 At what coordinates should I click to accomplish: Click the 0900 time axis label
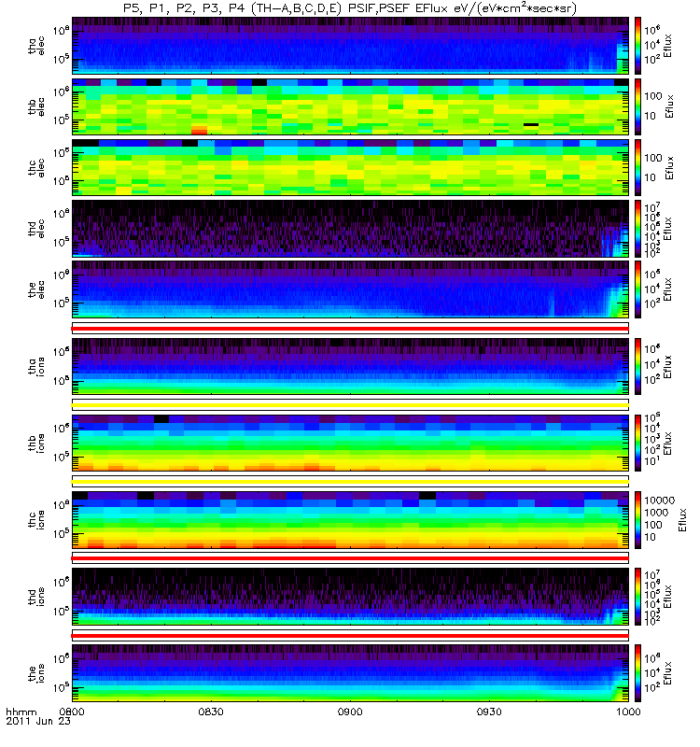pyautogui.click(x=350, y=712)
